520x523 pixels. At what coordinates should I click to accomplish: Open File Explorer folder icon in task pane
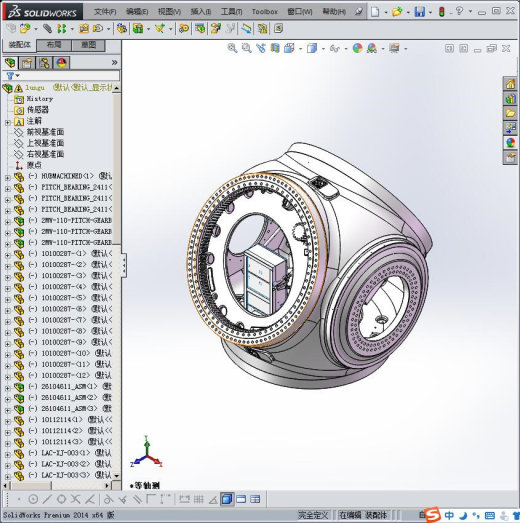(x=510, y=113)
